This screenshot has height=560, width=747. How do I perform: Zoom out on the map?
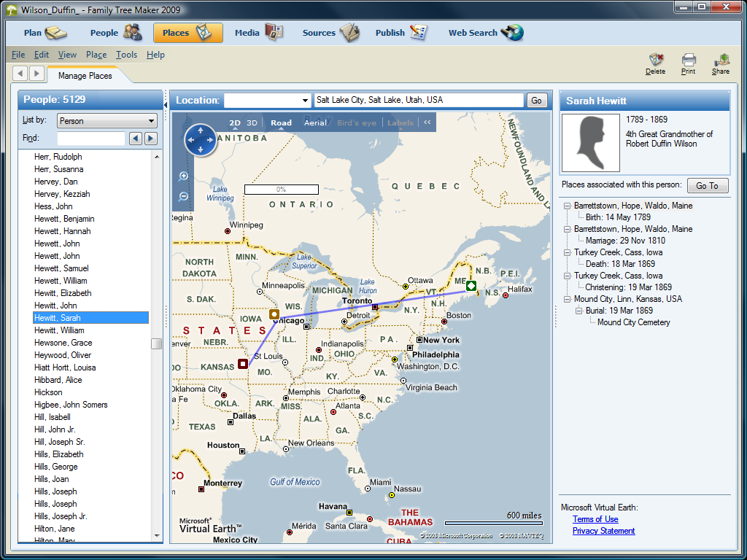tap(183, 197)
